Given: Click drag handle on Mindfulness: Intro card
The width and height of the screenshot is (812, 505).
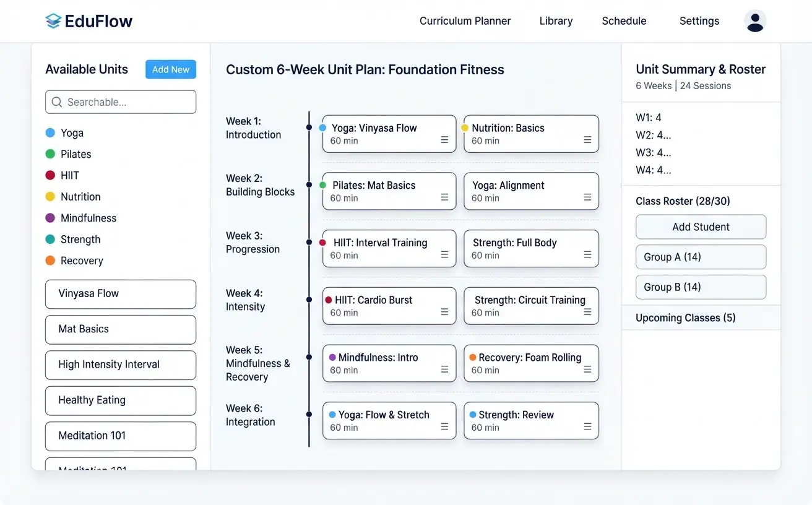Looking at the screenshot, I should pyautogui.click(x=444, y=369).
